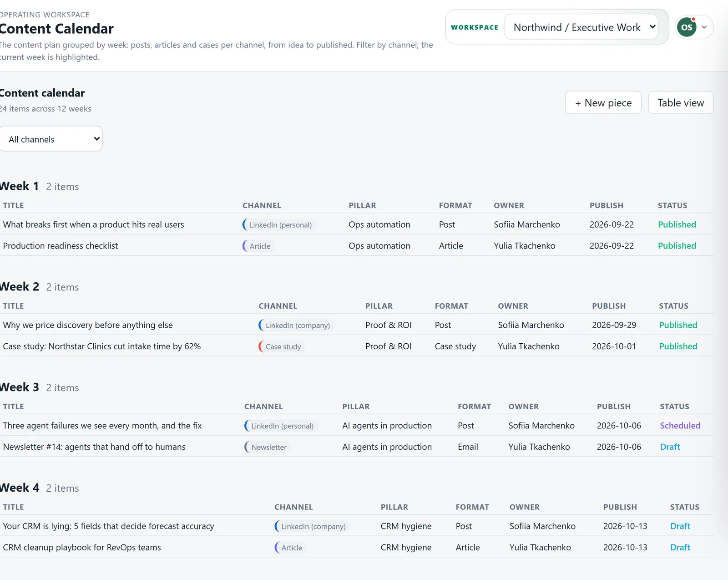Open 'What breaks first when a product hits real users'
The height and width of the screenshot is (580, 728).
coord(93,224)
